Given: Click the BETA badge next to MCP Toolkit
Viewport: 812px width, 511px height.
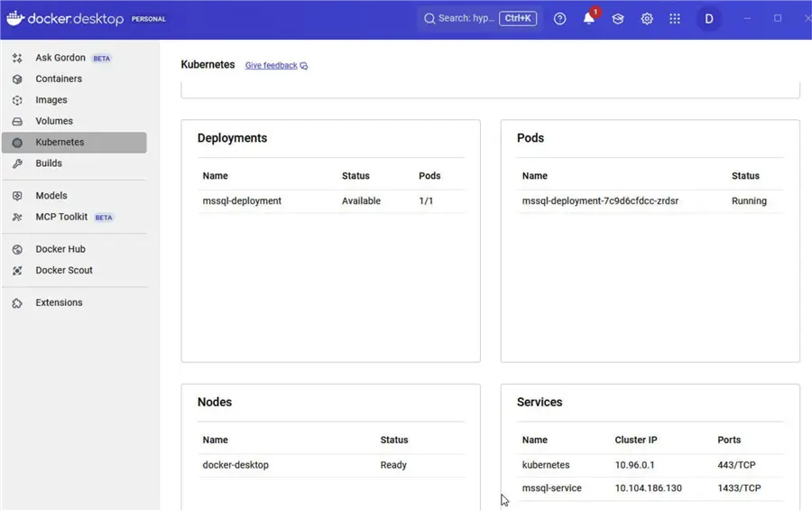Looking at the screenshot, I should tap(104, 218).
